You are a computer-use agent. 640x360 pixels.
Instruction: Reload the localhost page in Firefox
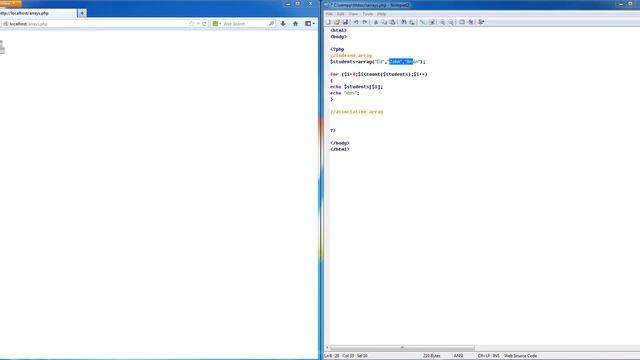point(204,24)
